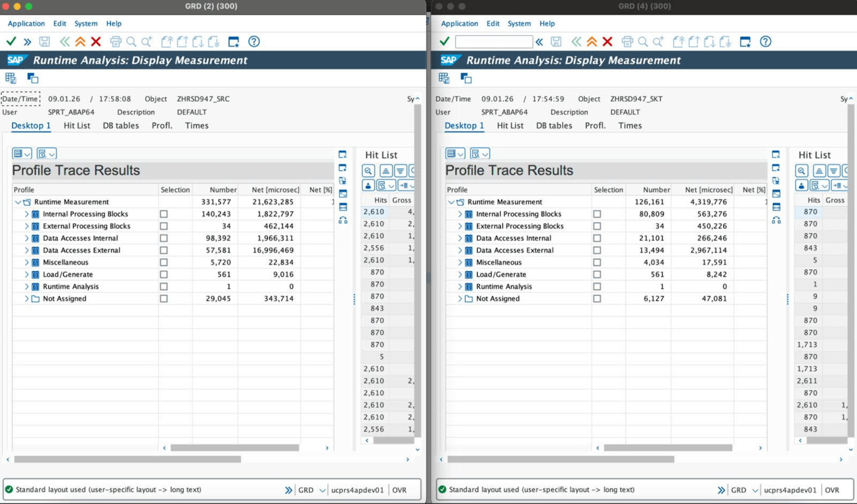Enable selection of Internal Processing Blocks
Screen dimensions: 857x504
coord(163,214)
